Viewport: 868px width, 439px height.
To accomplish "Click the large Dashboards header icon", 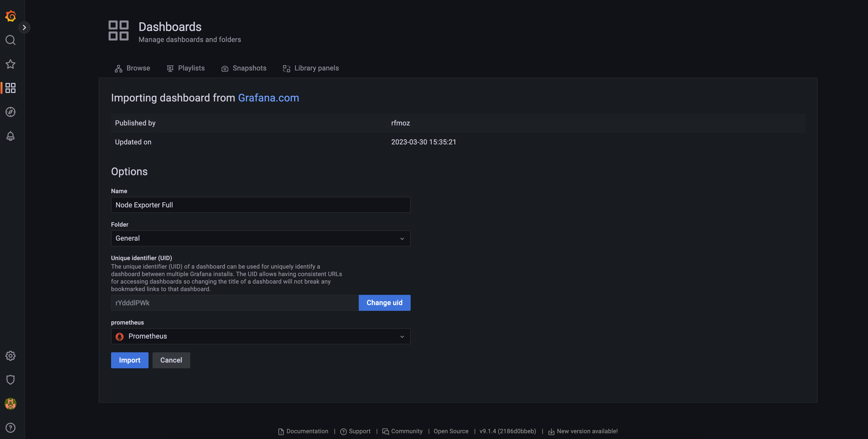I will click(x=119, y=30).
